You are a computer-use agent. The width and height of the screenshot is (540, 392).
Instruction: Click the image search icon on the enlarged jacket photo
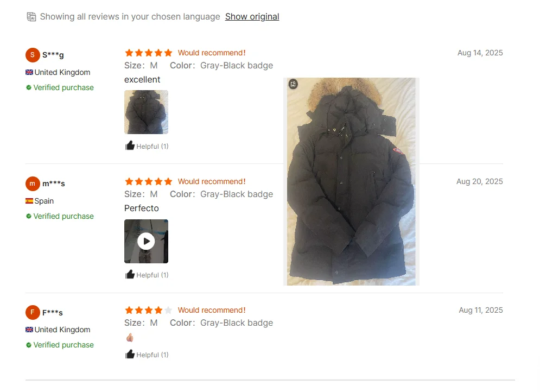pos(293,84)
